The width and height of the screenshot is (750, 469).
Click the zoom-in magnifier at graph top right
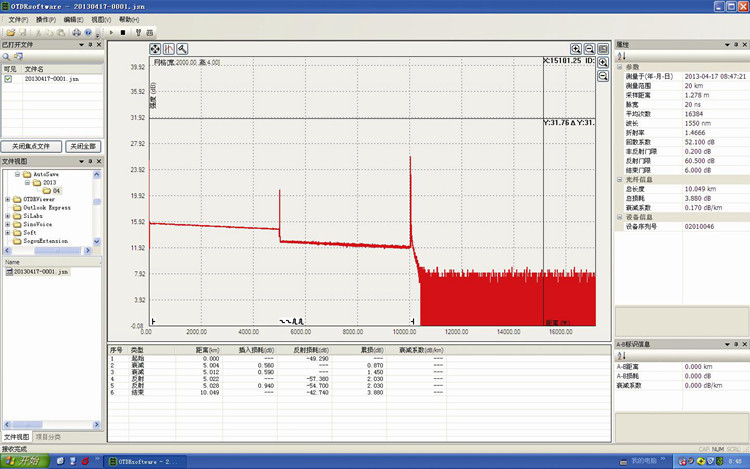click(577, 48)
